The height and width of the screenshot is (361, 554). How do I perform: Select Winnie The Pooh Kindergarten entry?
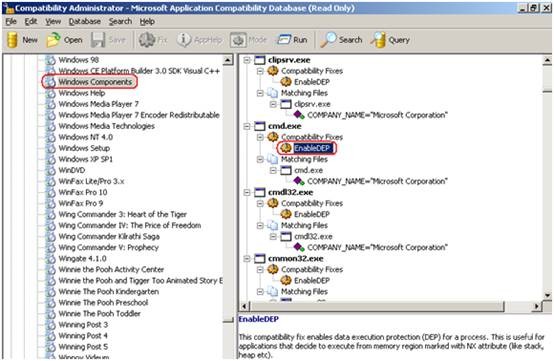click(x=108, y=291)
